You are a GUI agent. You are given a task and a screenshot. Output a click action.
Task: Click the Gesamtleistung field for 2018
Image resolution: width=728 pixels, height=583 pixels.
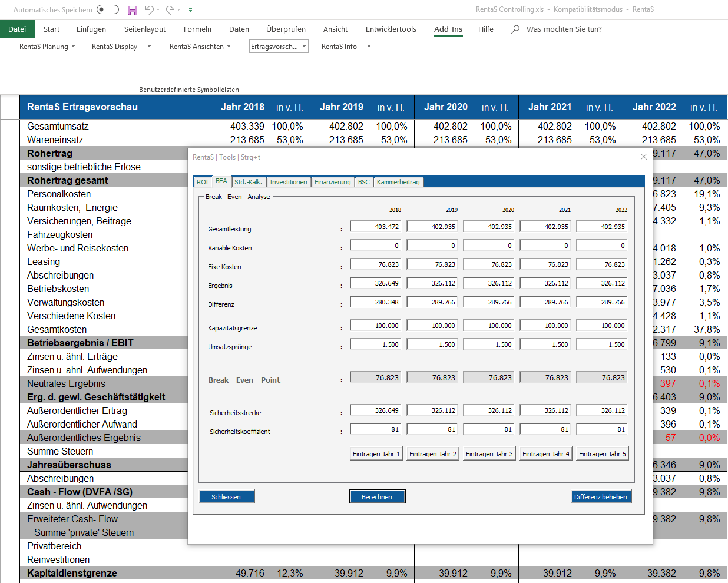click(376, 227)
